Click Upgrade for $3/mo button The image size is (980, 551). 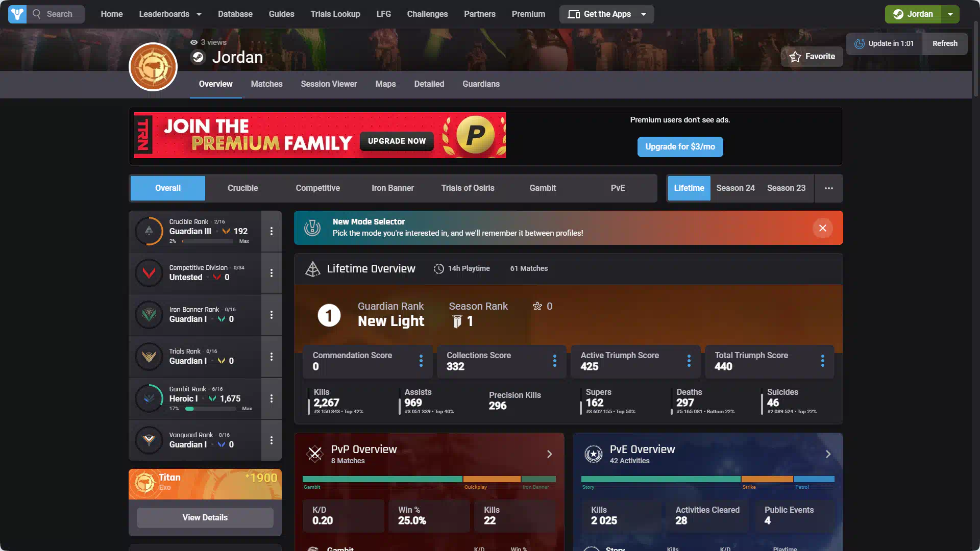[x=680, y=147]
